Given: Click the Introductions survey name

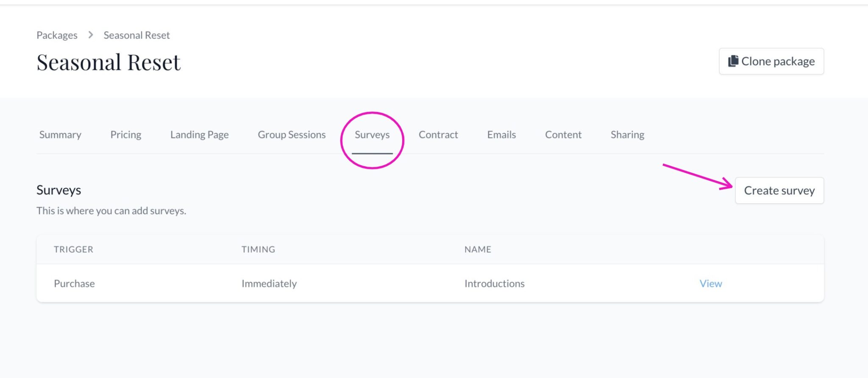Looking at the screenshot, I should [x=494, y=283].
